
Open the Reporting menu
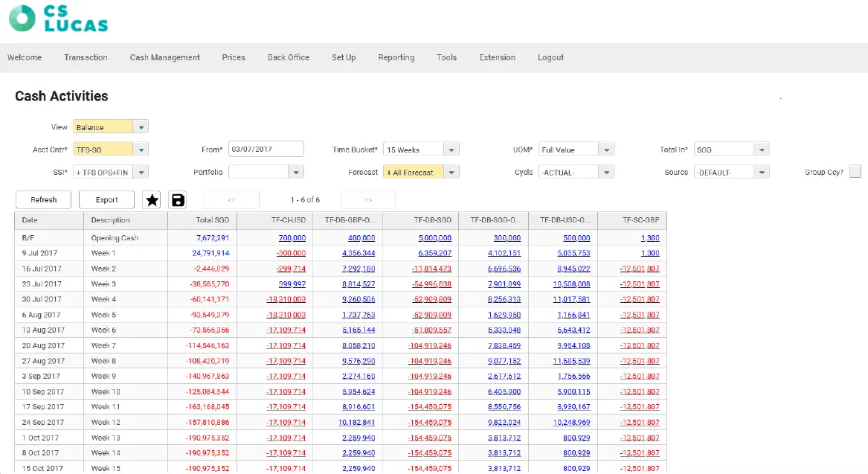pyautogui.click(x=396, y=57)
